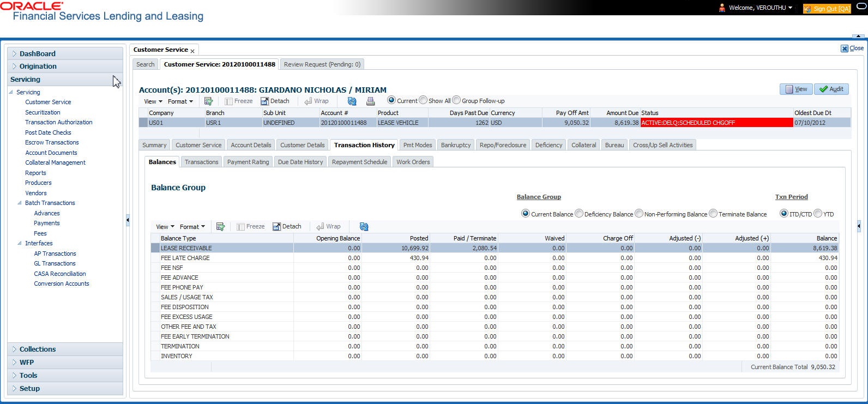Refresh the accounts table
Viewport: 868px width, 404px height.
tap(352, 101)
